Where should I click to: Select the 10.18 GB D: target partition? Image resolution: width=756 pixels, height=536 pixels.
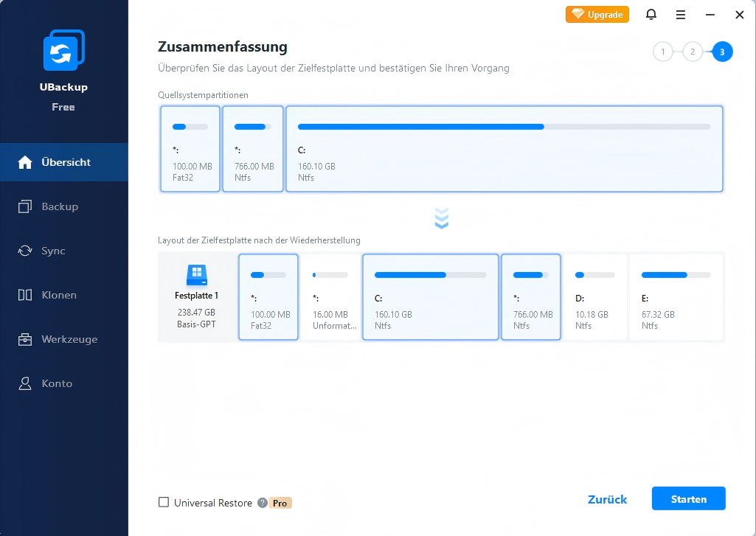click(594, 297)
